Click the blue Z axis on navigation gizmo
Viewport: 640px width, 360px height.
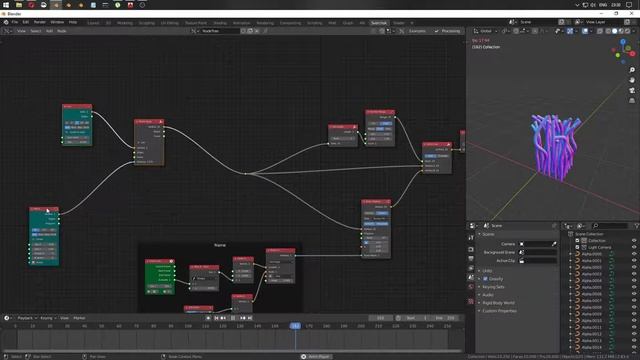click(623, 42)
